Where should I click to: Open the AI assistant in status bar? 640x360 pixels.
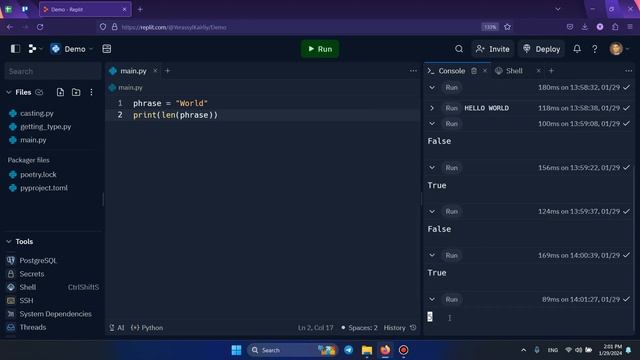coord(117,328)
